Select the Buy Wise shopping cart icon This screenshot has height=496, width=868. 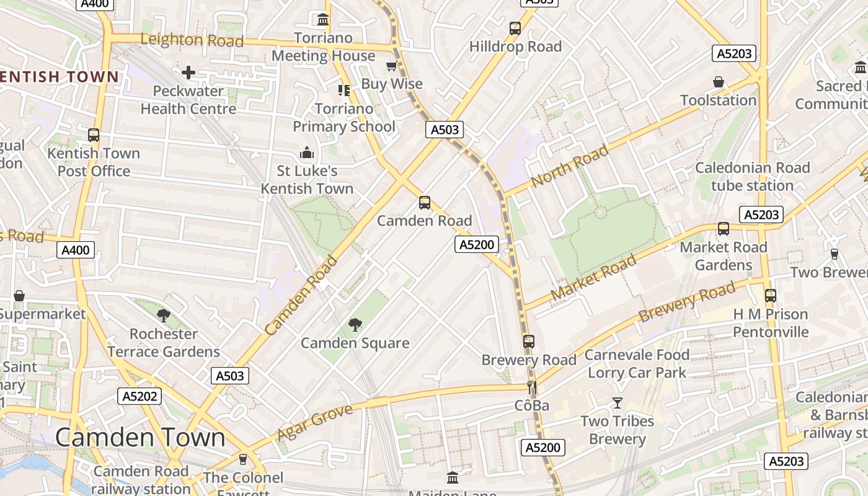[x=391, y=66]
